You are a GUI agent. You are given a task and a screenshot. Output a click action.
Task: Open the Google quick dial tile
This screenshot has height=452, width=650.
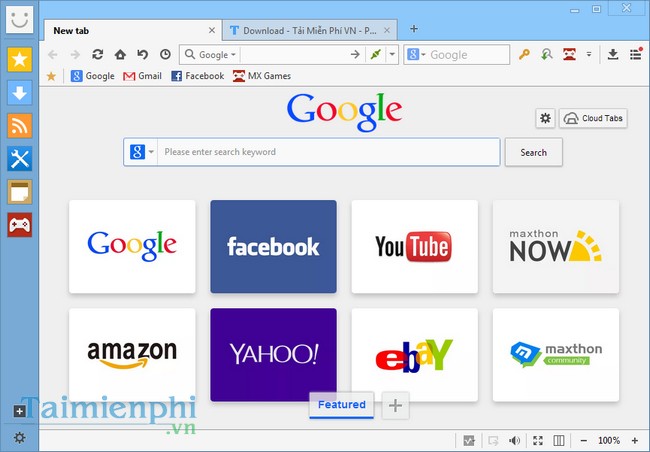click(x=132, y=247)
